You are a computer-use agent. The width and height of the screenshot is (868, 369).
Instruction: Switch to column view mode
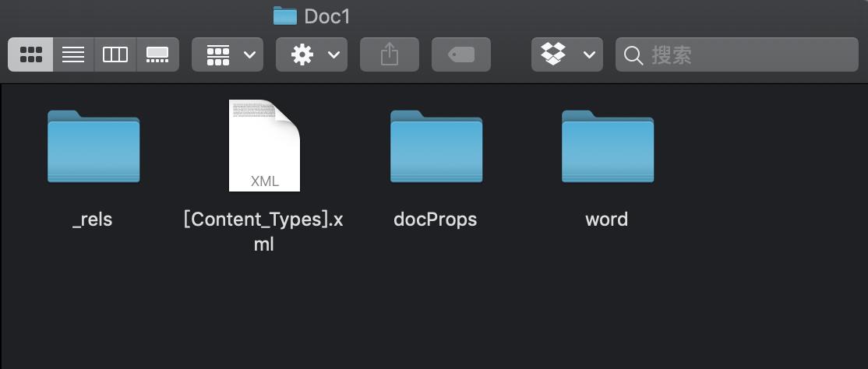pyautogui.click(x=115, y=54)
